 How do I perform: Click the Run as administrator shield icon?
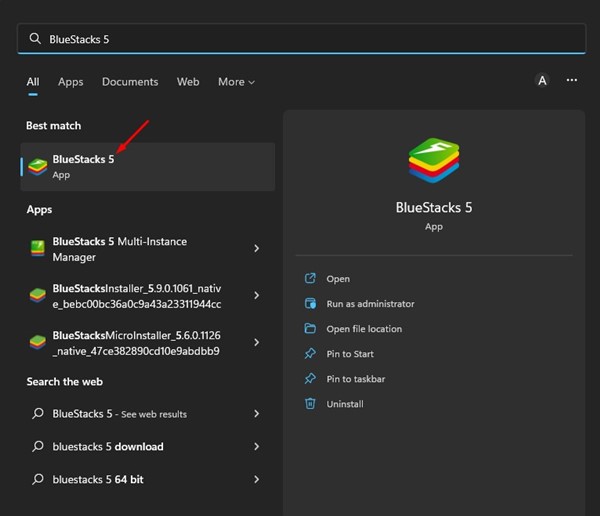pos(310,304)
